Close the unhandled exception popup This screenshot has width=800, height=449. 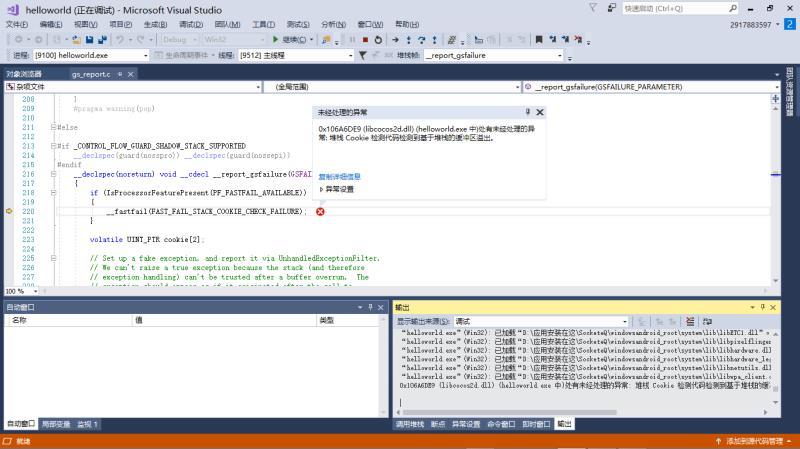coord(540,112)
